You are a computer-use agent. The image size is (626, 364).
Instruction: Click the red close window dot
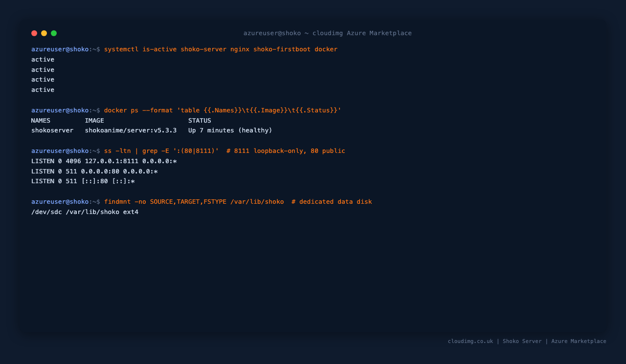[34, 33]
